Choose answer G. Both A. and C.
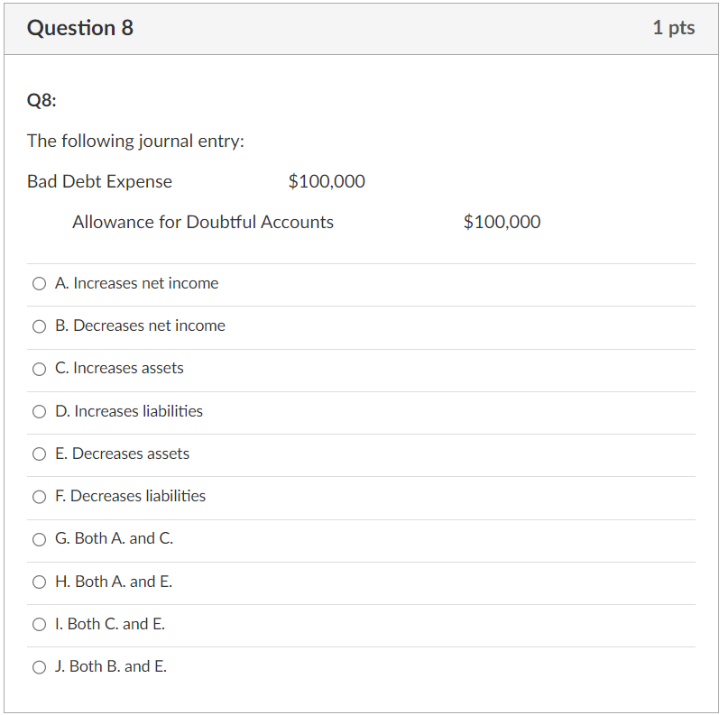 (39, 538)
